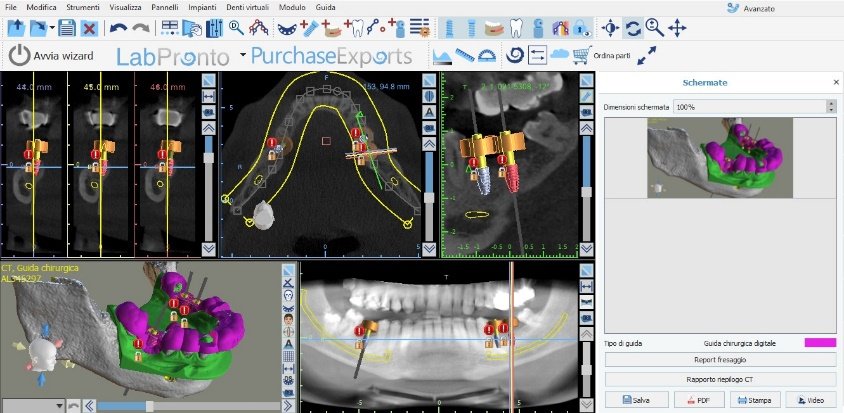Click the add virtual tooth icon

pos(354,28)
